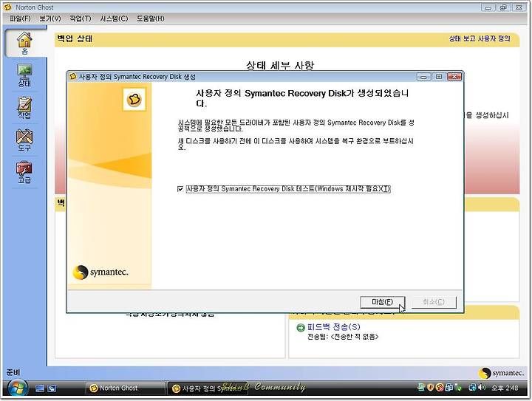Click the 상태 세부 사항 heading
This screenshot has width=532, height=401.
click(x=280, y=65)
